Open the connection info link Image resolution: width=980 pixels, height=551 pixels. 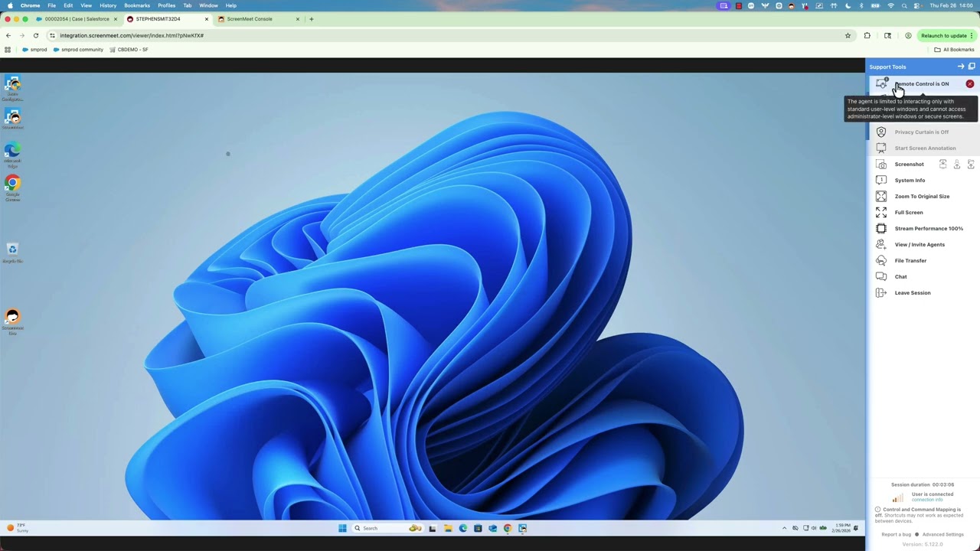point(927,500)
